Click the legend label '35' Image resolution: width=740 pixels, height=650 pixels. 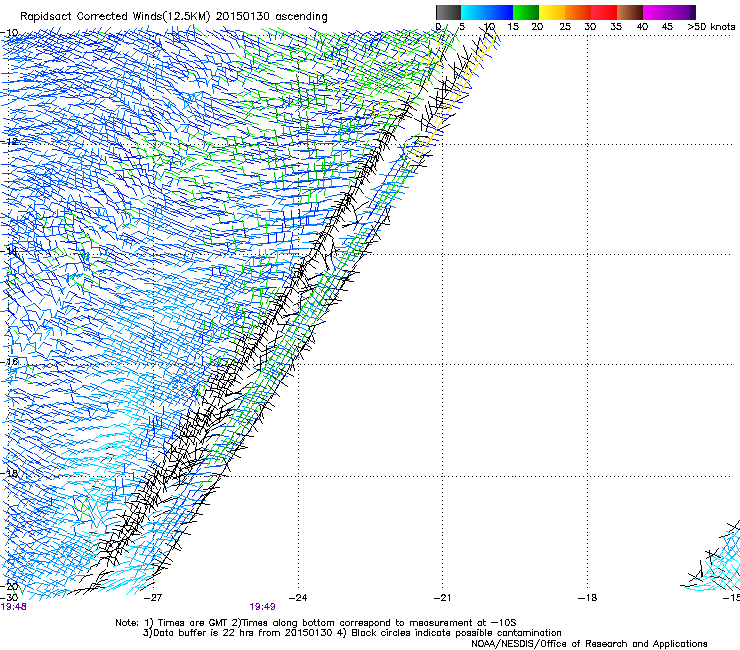click(616, 27)
